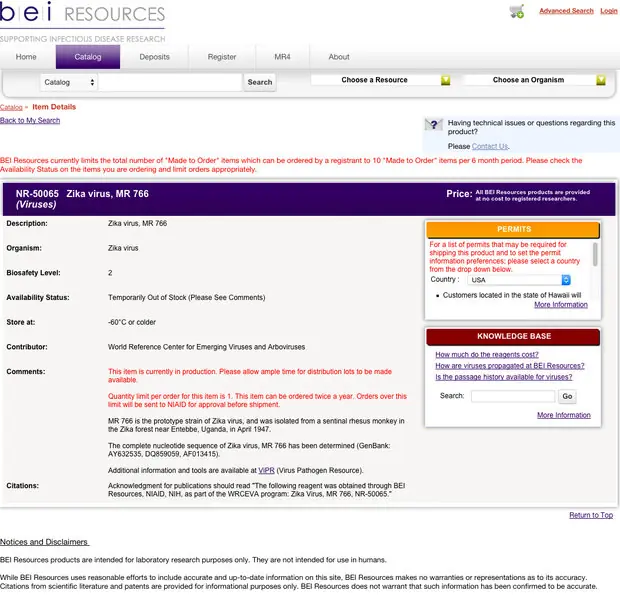
Task: Open the Register tab
Action: pos(222,57)
